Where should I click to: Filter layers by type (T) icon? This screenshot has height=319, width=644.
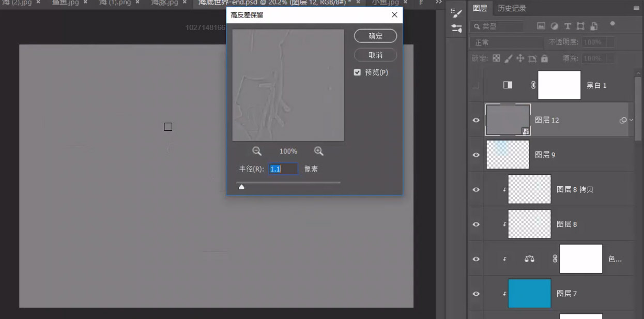pyautogui.click(x=568, y=26)
